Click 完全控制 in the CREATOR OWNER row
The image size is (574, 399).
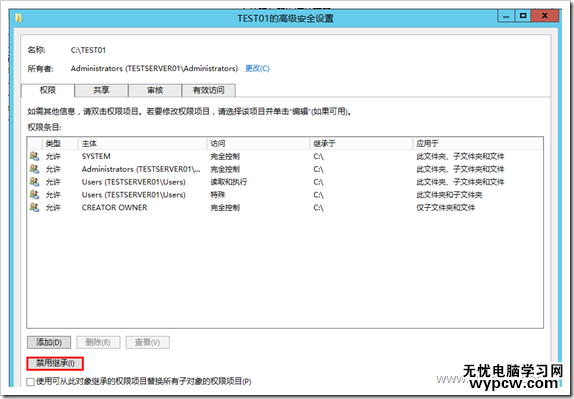tap(225, 208)
